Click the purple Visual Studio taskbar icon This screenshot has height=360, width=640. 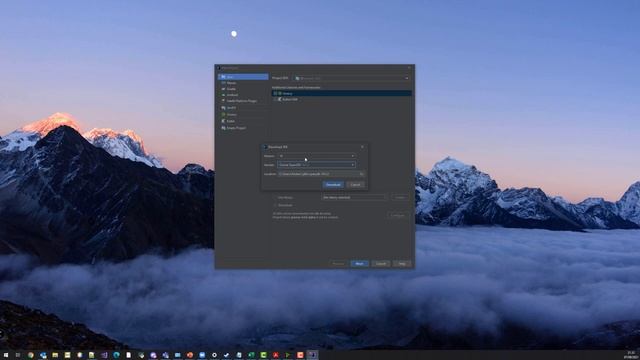coord(104,355)
